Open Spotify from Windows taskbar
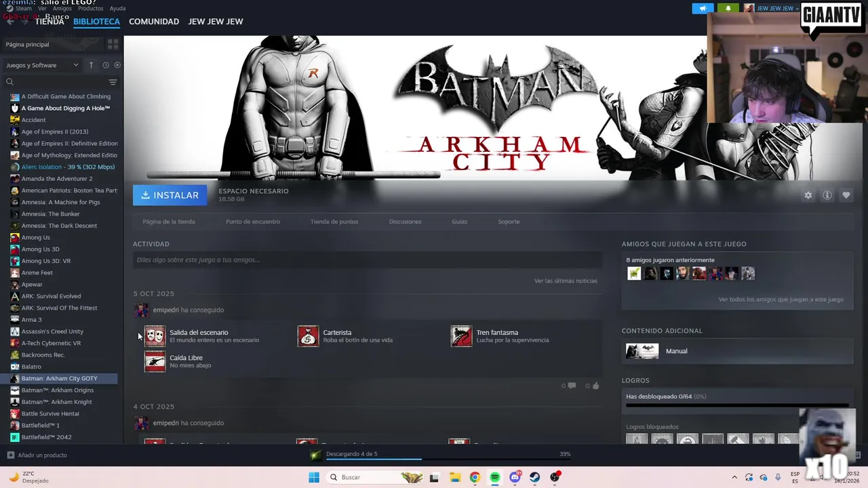 [495, 477]
